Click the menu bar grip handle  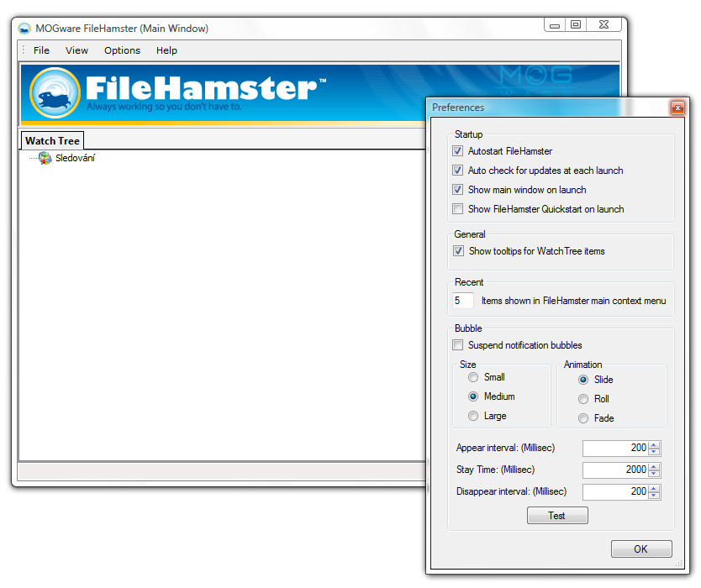tap(24, 50)
